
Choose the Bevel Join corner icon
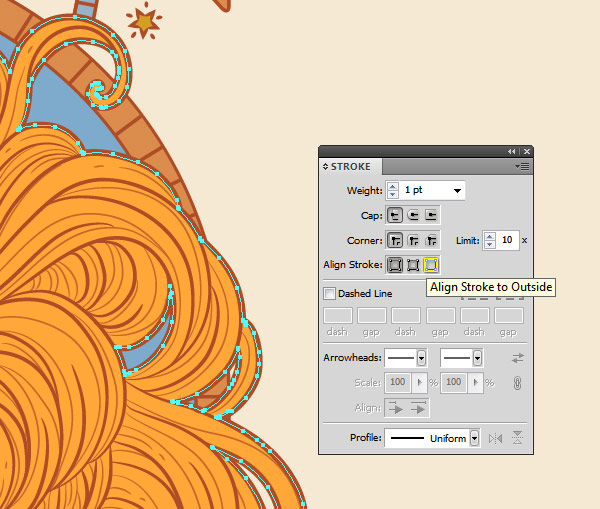[431, 240]
